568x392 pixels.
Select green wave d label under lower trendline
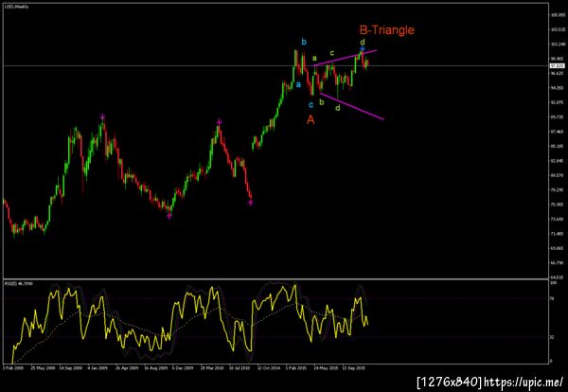[338, 108]
